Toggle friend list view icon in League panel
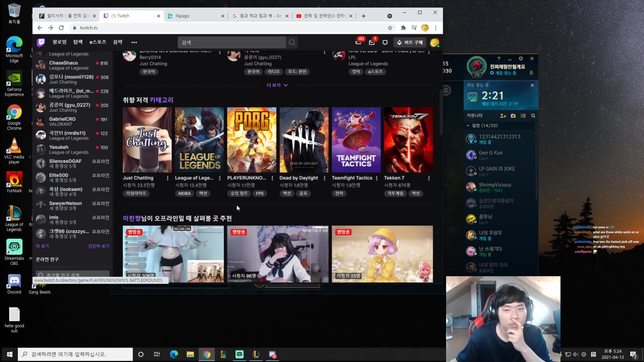The image size is (644, 362). (x=523, y=116)
